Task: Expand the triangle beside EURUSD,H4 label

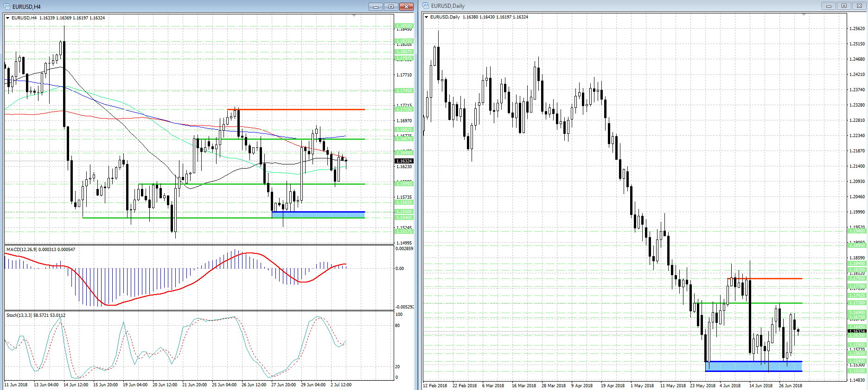Action: [x=8, y=18]
